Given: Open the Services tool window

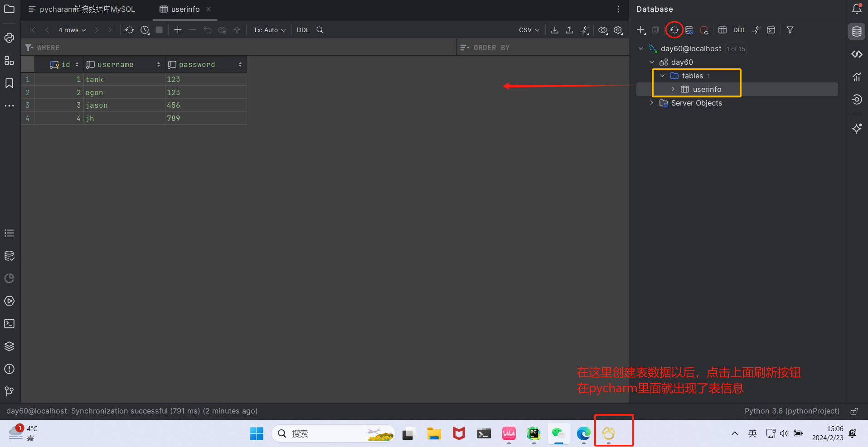Looking at the screenshot, I should (x=9, y=301).
